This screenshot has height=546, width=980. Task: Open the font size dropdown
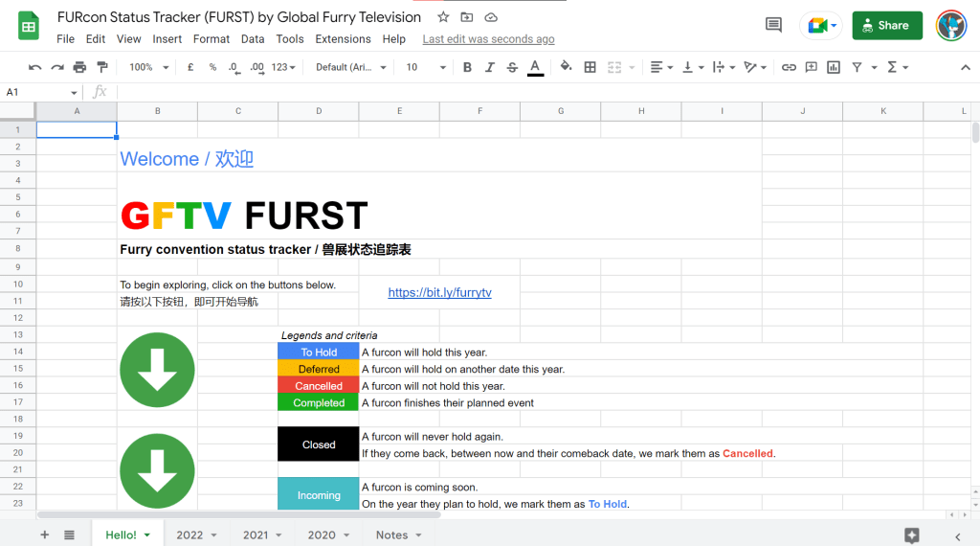[x=426, y=67]
